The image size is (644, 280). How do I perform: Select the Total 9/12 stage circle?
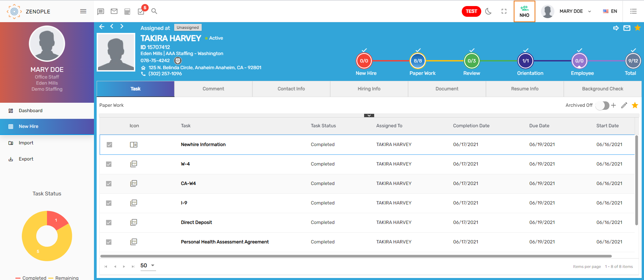pyautogui.click(x=633, y=61)
